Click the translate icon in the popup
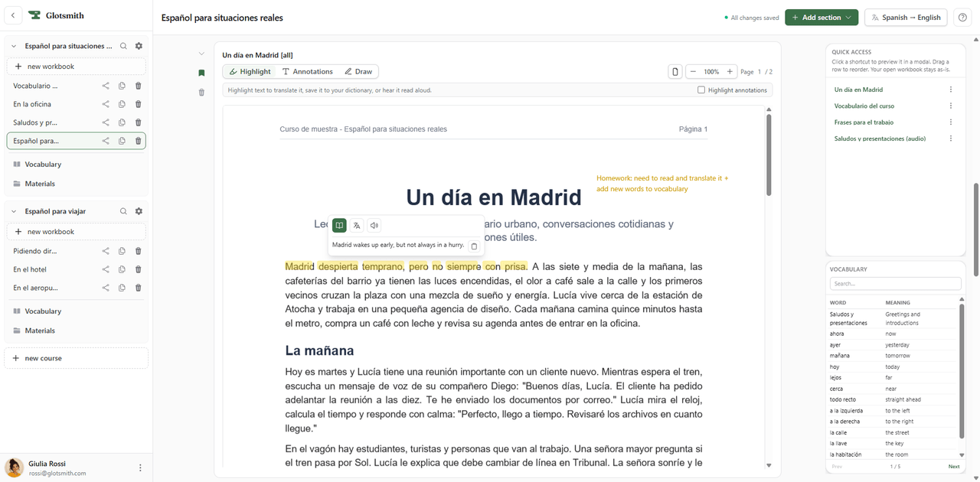Screen dimensions: 980x482 coord(357,225)
